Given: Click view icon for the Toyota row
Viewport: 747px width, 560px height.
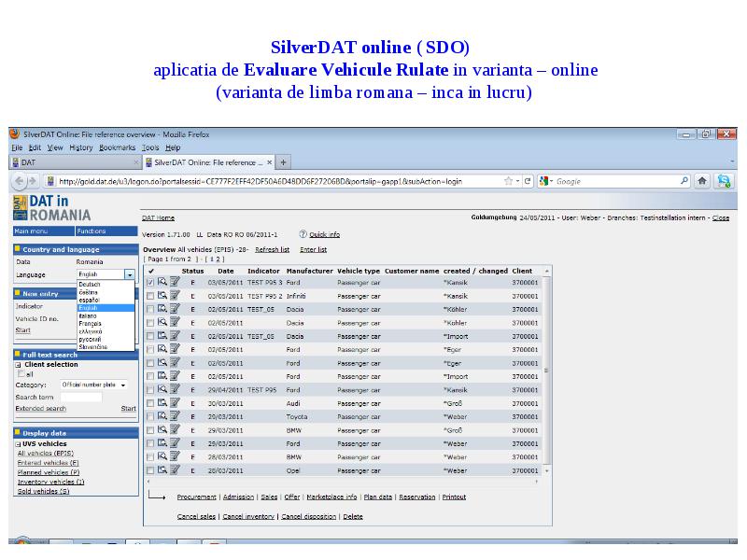Looking at the screenshot, I should click(x=162, y=416).
